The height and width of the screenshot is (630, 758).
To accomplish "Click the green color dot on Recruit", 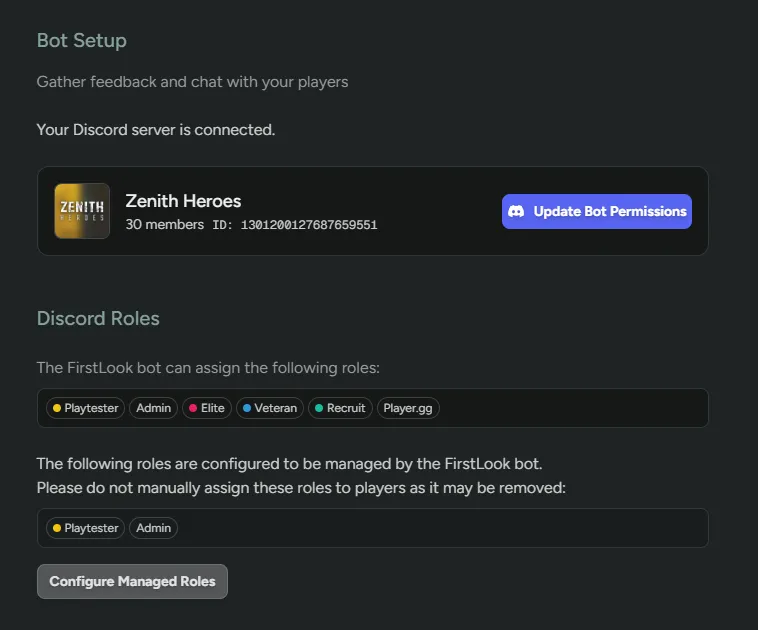I will (x=319, y=408).
